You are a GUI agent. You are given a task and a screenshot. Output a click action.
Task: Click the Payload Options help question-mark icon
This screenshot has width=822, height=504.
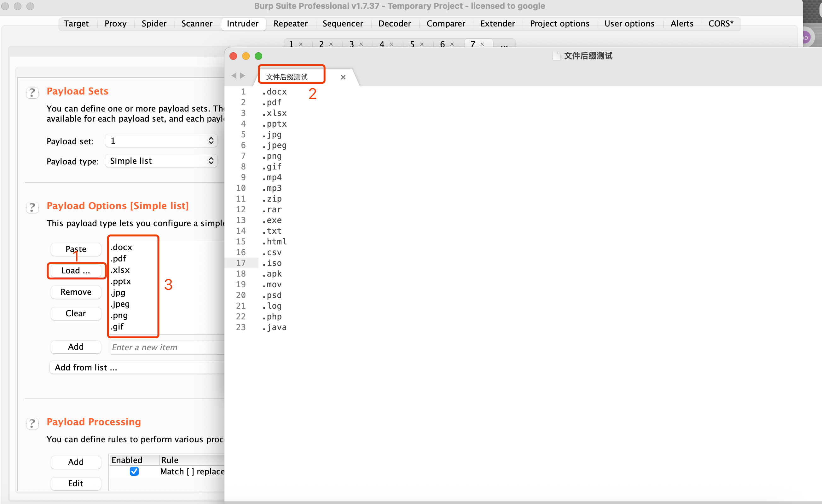(32, 207)
